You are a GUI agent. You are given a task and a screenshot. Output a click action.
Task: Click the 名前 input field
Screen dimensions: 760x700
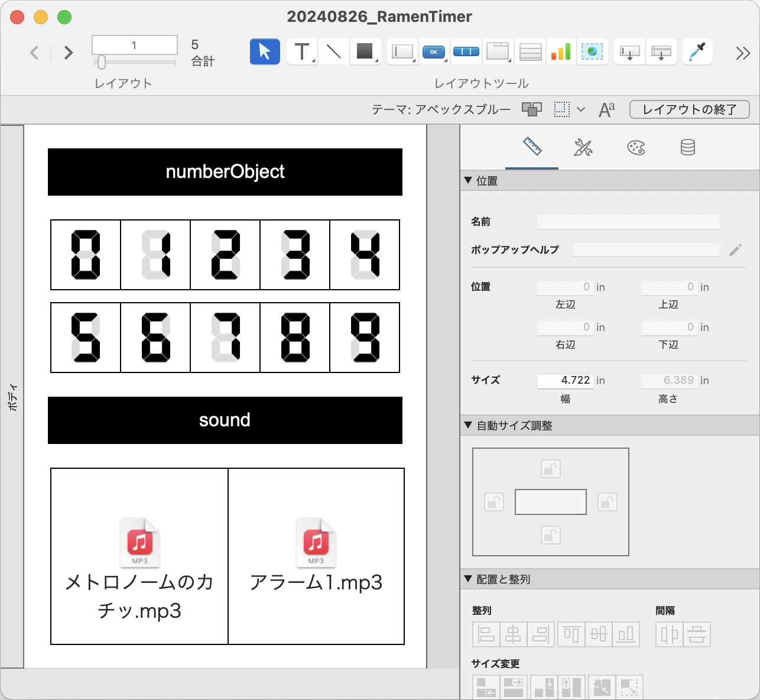pyautogui.click(x=628, y=222)
